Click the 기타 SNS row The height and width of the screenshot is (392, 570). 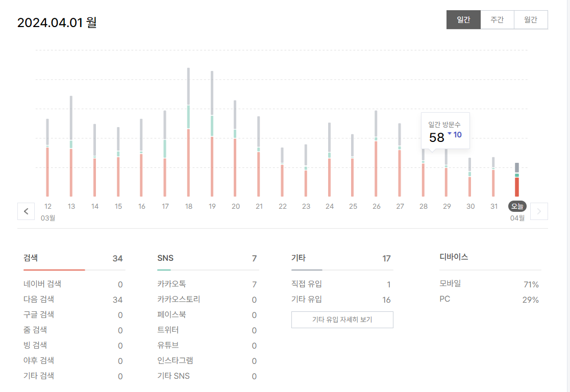tap(208, 376)
